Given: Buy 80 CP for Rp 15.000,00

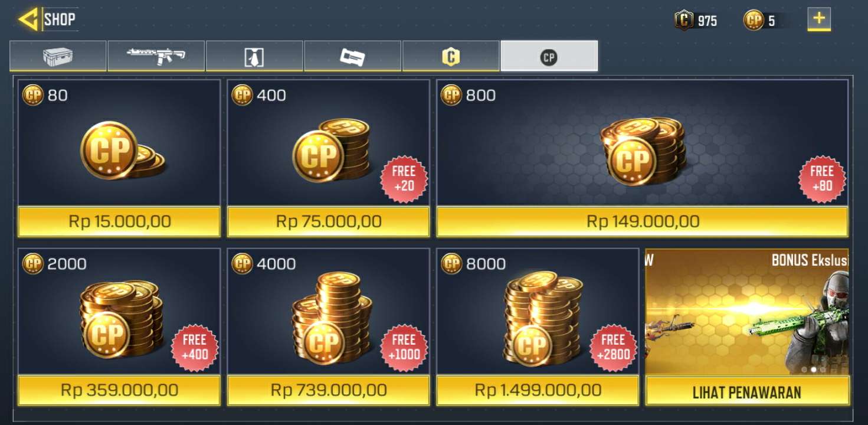Looking at the screenshot, I should (119, 222).
